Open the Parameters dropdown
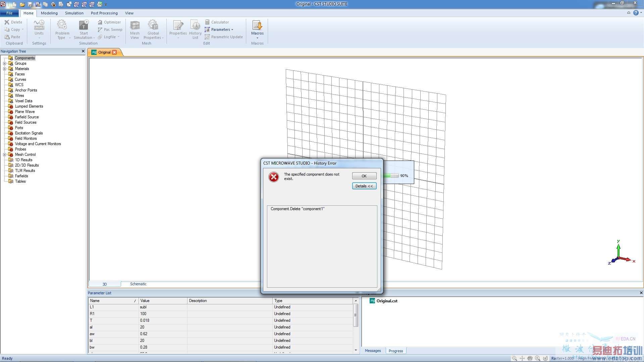 (232, 29)
